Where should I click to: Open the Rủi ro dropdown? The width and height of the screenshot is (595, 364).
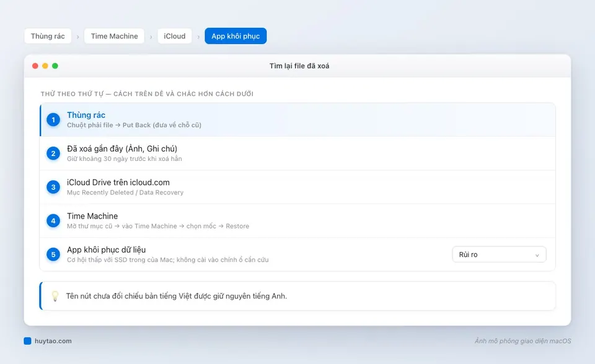tap(499, 254)
